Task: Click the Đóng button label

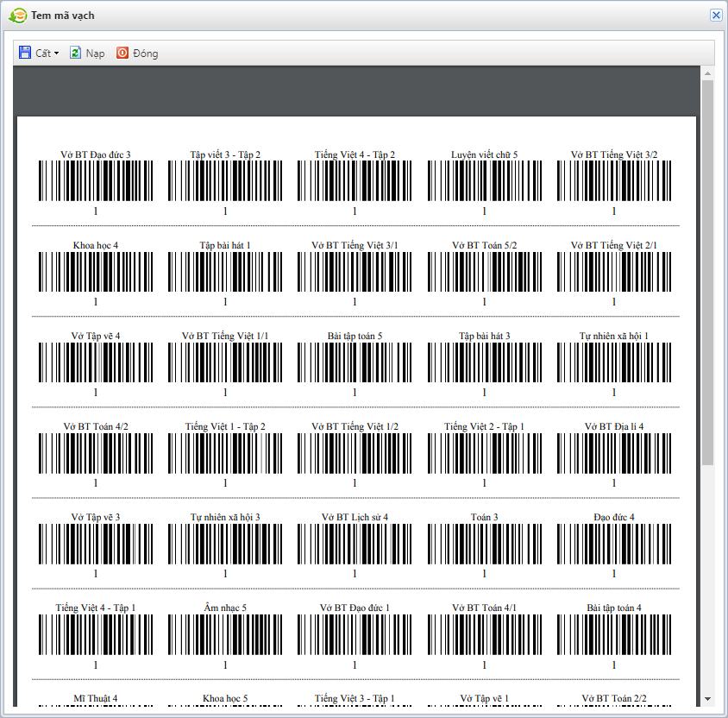Action: (x=145, y=54)
